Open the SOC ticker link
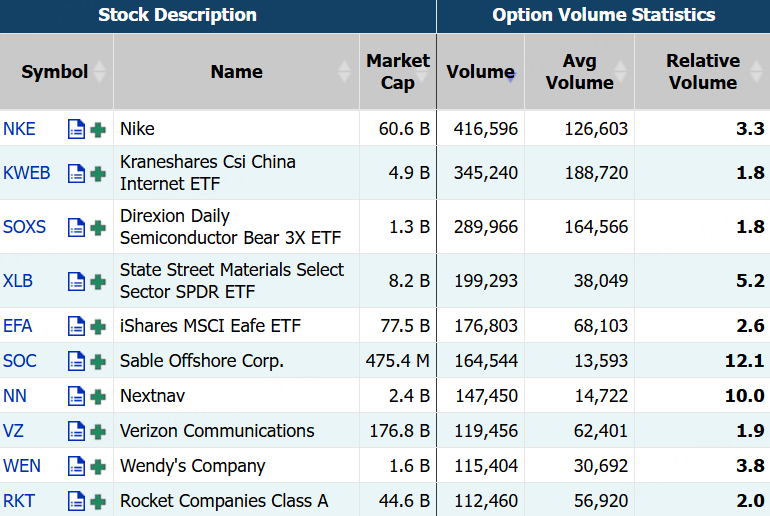The height and width of the screenshot is (516, 770). 20,361
